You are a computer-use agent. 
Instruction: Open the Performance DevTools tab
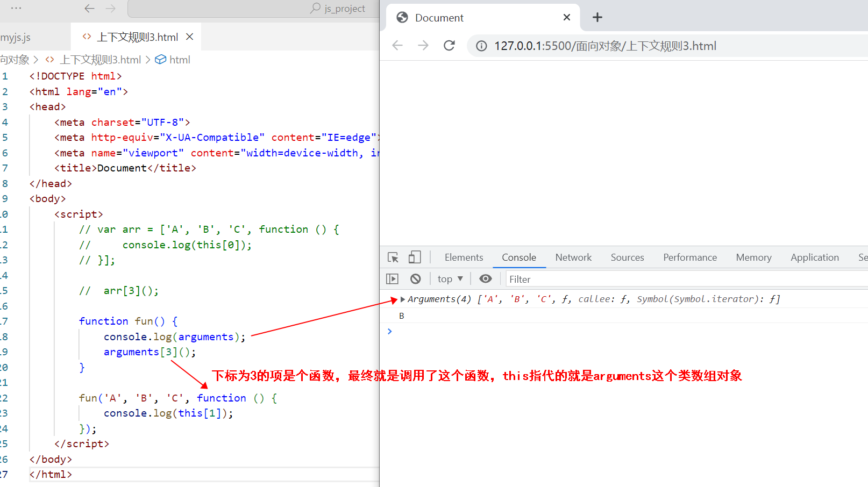[690, 257]
